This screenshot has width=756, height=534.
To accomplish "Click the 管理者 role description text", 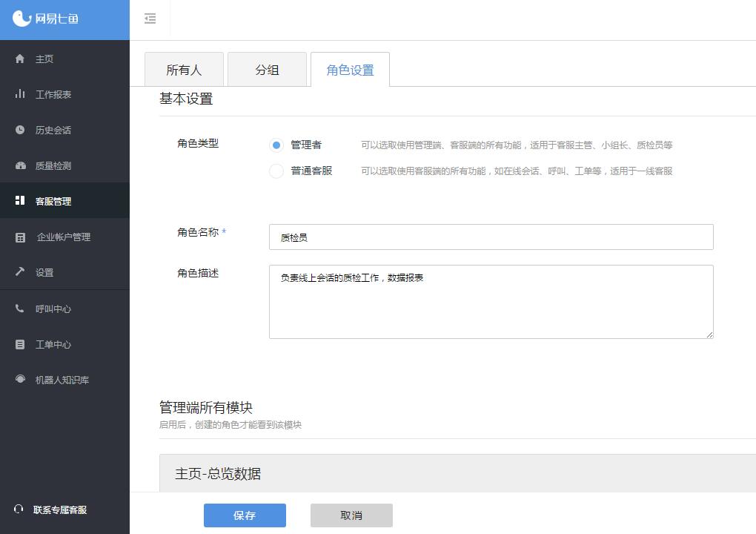I will tap(517, 145).
